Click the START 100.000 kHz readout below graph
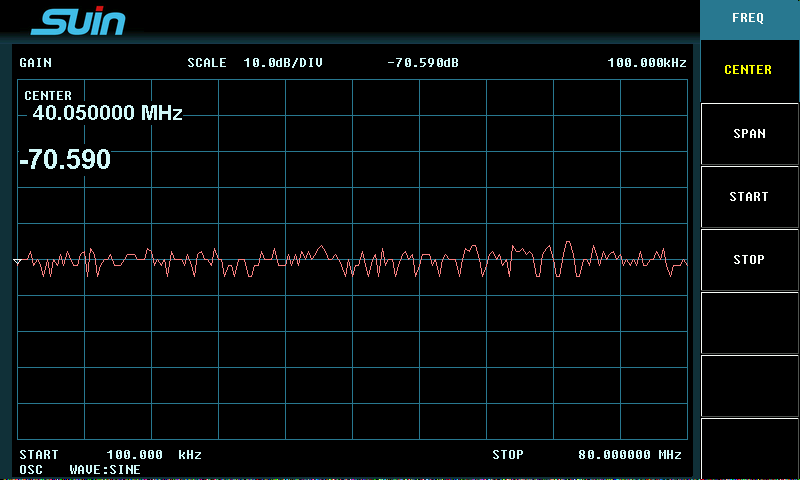This screenshot has height=480, width=800. [110, 455]
